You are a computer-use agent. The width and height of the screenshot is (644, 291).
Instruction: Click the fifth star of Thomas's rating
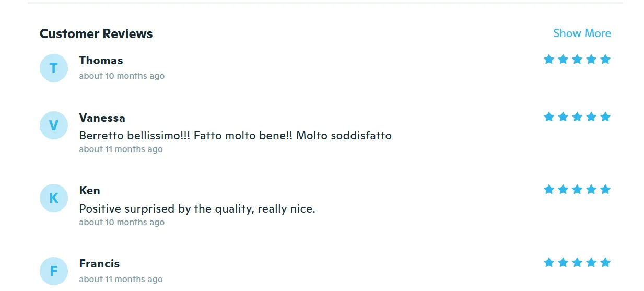tap(605, 59)
